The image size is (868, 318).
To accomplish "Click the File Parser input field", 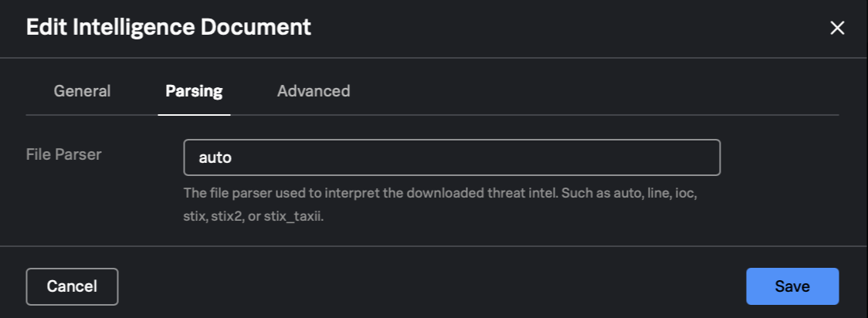I will [452, 157].
